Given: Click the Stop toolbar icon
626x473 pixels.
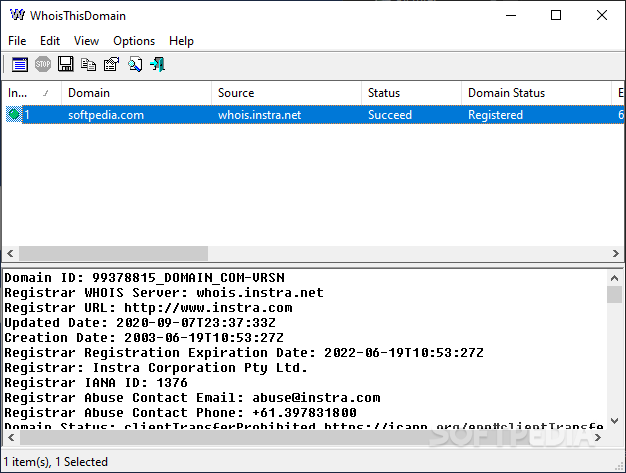Looking at the screenshot, I should (x=43, y=64).
